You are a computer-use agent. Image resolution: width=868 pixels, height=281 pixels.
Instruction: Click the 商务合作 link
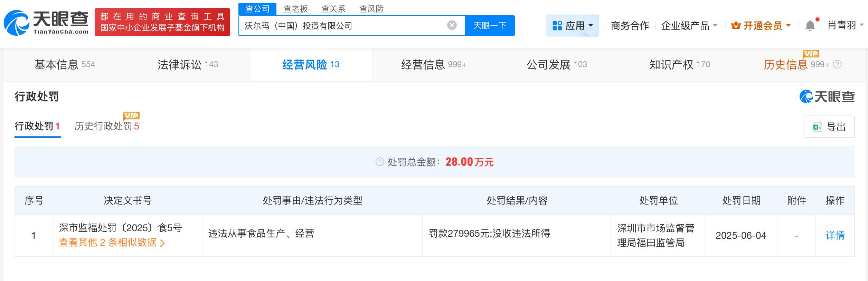pyautogui.click(x=630, y=26)
